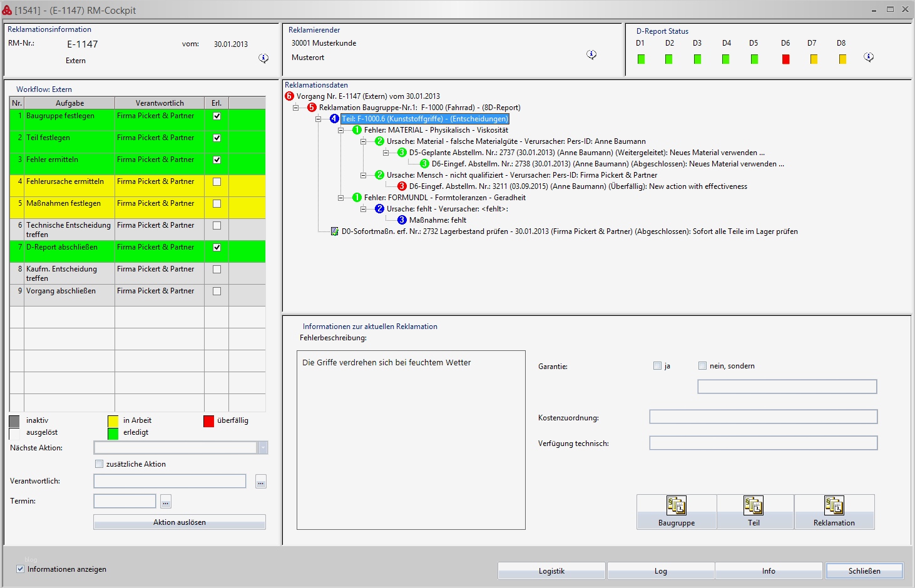Open the info icon in Reklamierender panel
The height and width of the screenshot is (588, 915).
(591, 55)
